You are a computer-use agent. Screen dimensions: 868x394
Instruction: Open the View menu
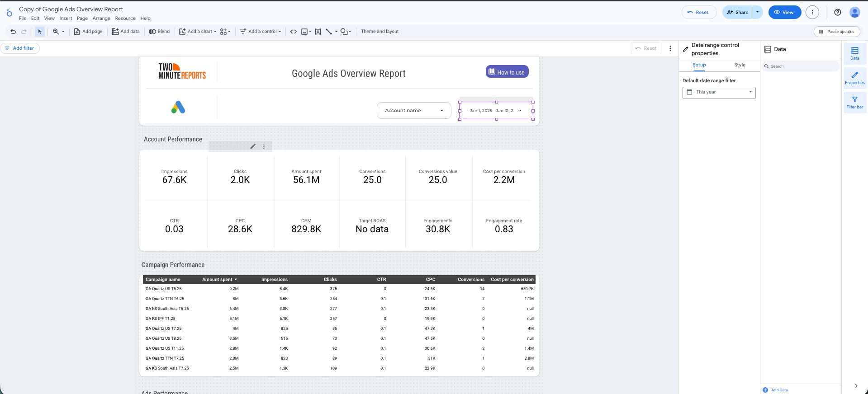tap(49, 19)
